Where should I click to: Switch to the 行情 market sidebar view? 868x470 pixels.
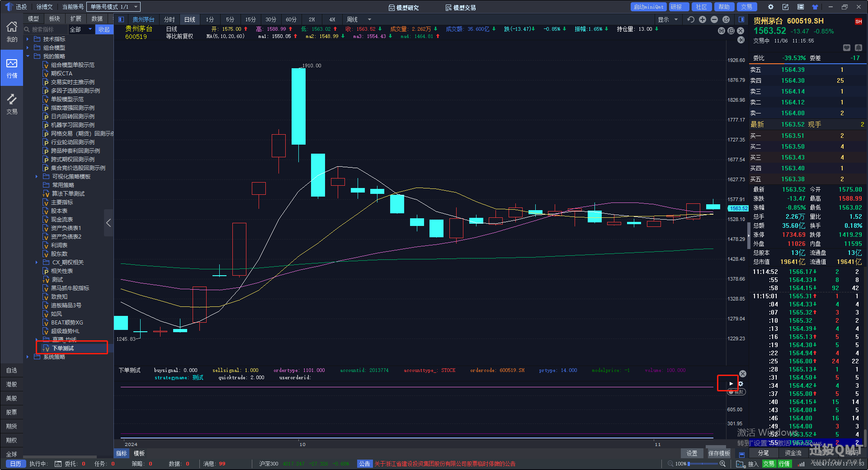coord(12,68)
